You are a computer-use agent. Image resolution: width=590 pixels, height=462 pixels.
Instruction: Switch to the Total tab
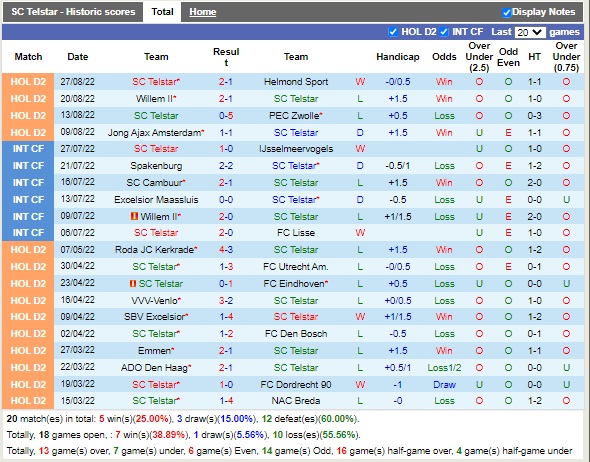(162, 12)
